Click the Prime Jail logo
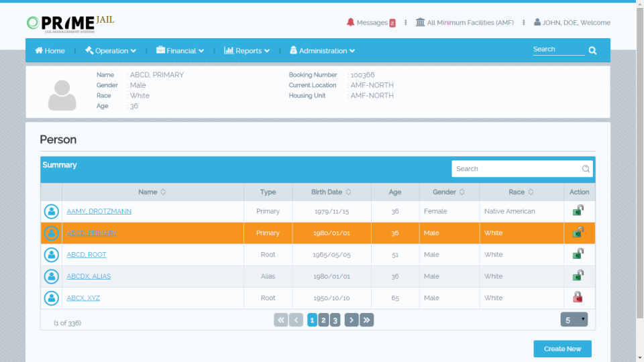This screenshot has height=362, width=644. [x=70, y=24]
